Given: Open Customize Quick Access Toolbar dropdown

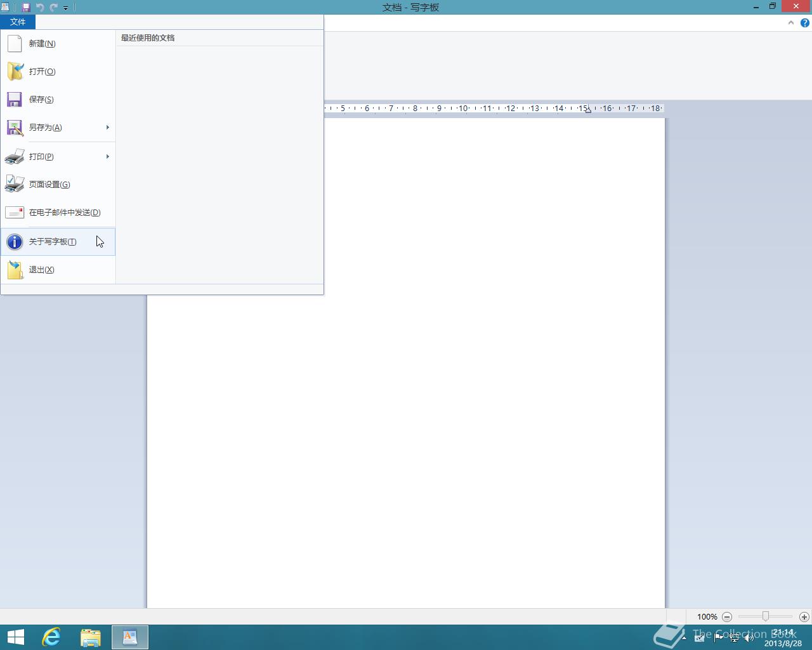Looking at the screenshot, I should tap(65, 8).
